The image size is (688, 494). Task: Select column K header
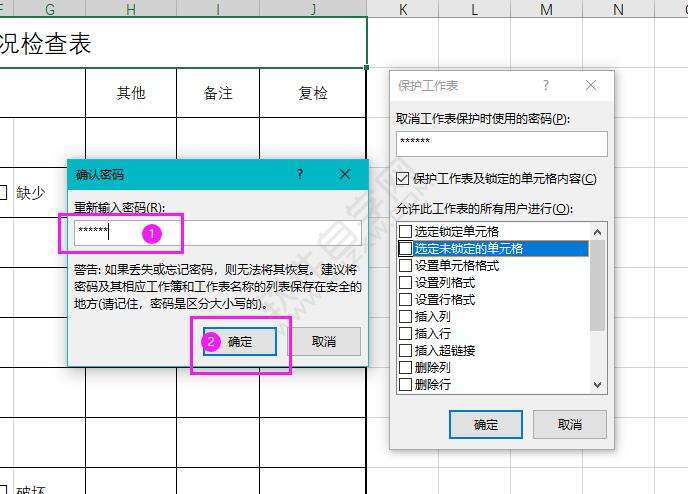[403, 9]
